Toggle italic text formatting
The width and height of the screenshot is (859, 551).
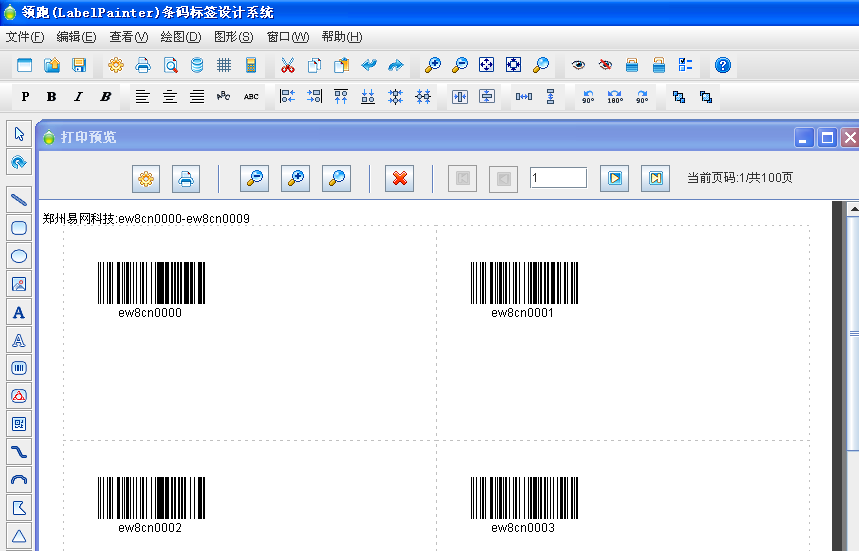[78, 97]
